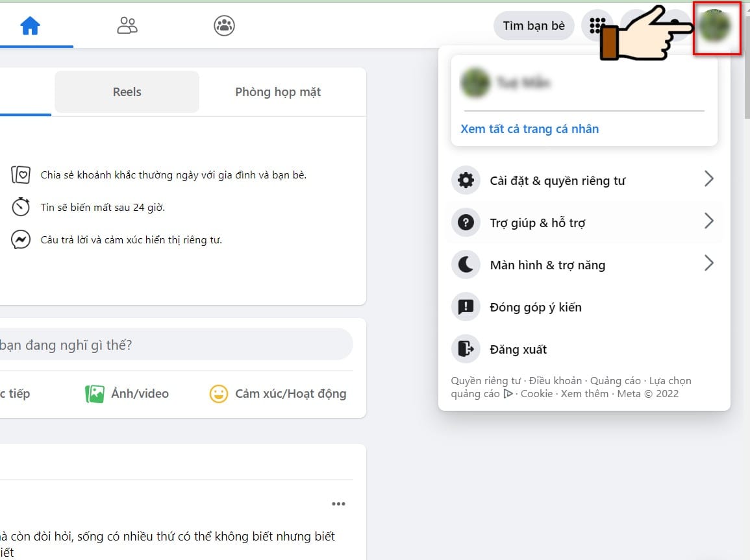The height and width of the screenshot is (560, 750).
Task: Open 'Cài đặt & quyền riêng tư' menu
Action: click(584, 180)
